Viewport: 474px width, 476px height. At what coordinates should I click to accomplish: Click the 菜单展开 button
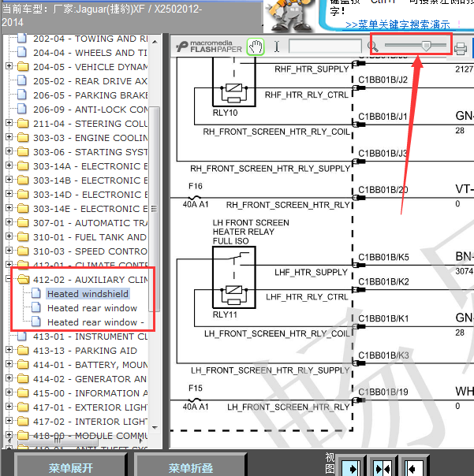point(71,467)
